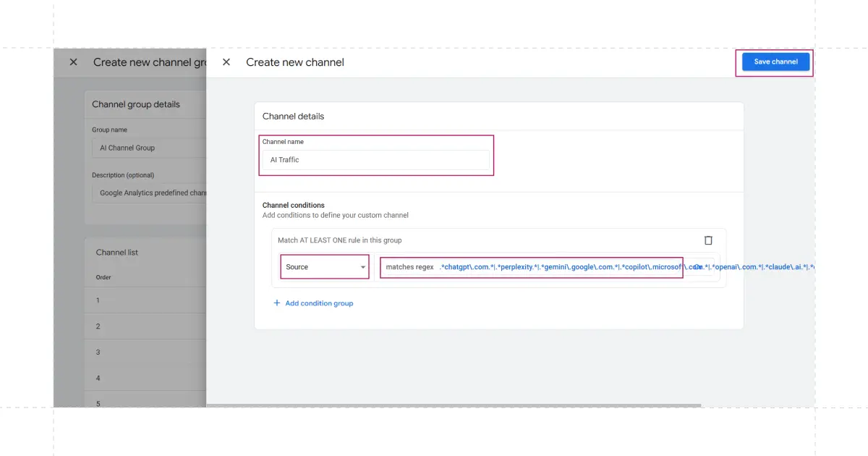Screen dimensions: 868x456
Task: Close the Create new channel panel
Action: 226,62
